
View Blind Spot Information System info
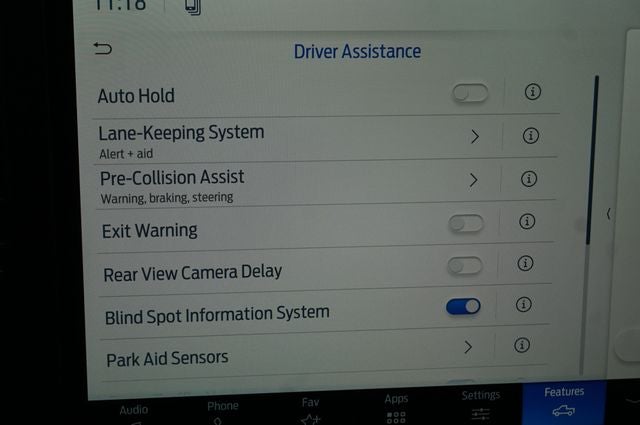coord(523,305)
